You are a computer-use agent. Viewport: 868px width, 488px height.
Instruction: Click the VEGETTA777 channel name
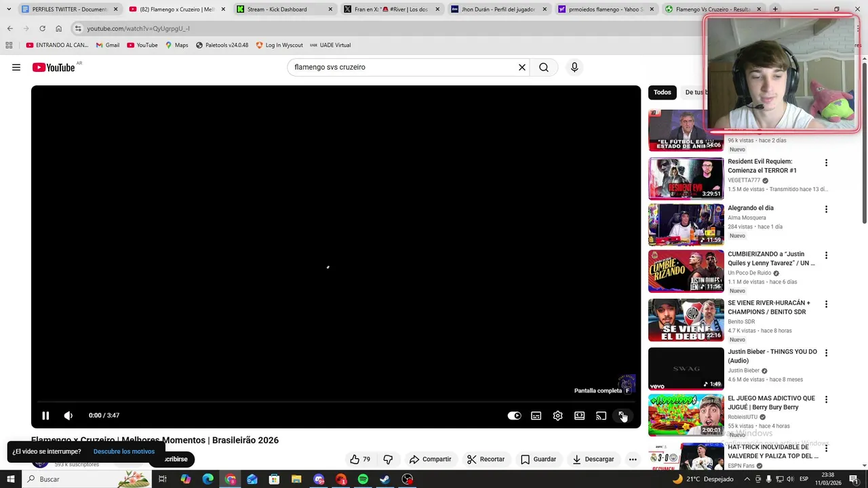(744, 180)
